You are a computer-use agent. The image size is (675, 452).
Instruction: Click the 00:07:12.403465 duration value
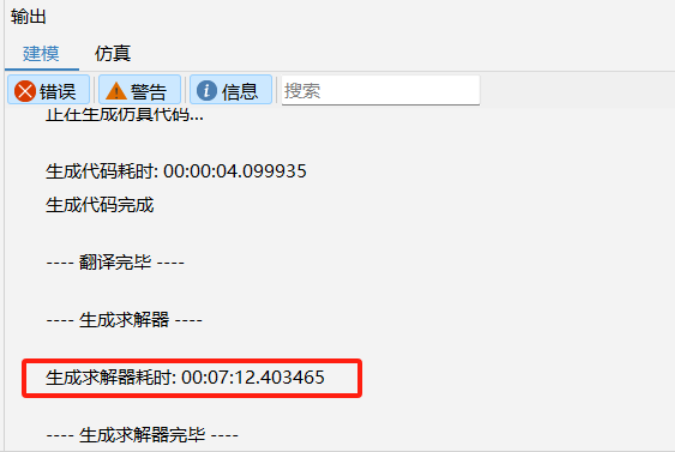[253, 378]
